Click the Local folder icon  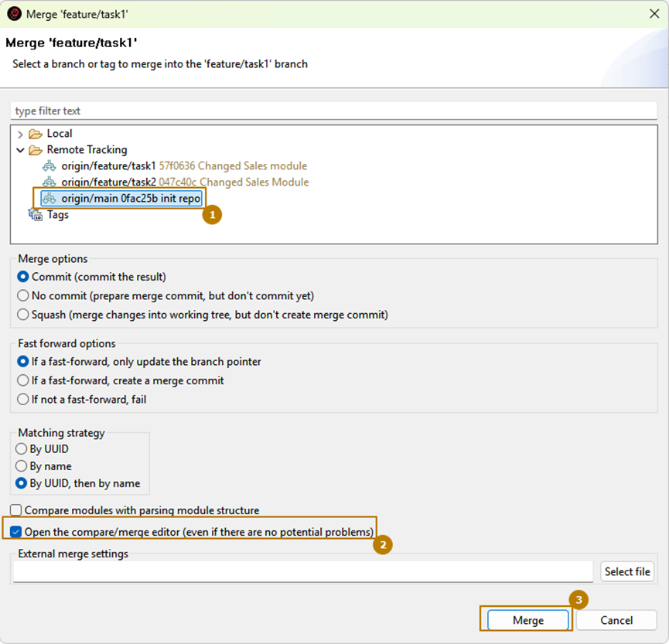coord(36,134)
